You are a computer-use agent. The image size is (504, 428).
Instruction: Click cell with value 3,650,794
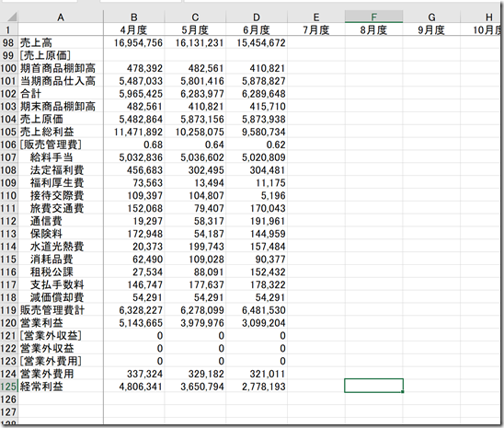(x=195, y=387)
